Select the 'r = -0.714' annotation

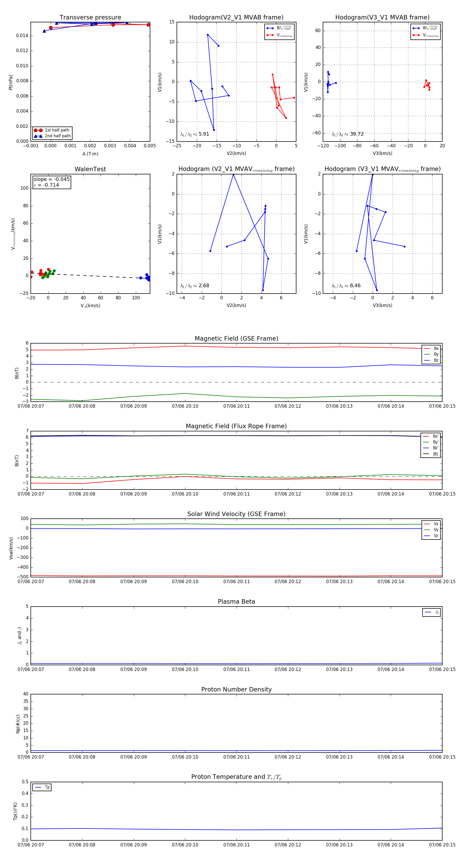[47, 185]
